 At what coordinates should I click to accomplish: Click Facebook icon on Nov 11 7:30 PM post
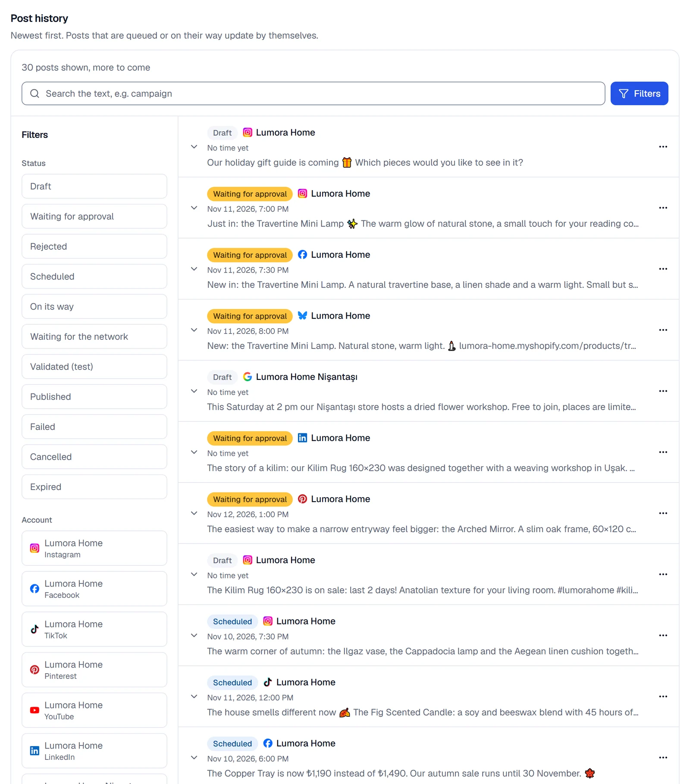click(303, 254)
